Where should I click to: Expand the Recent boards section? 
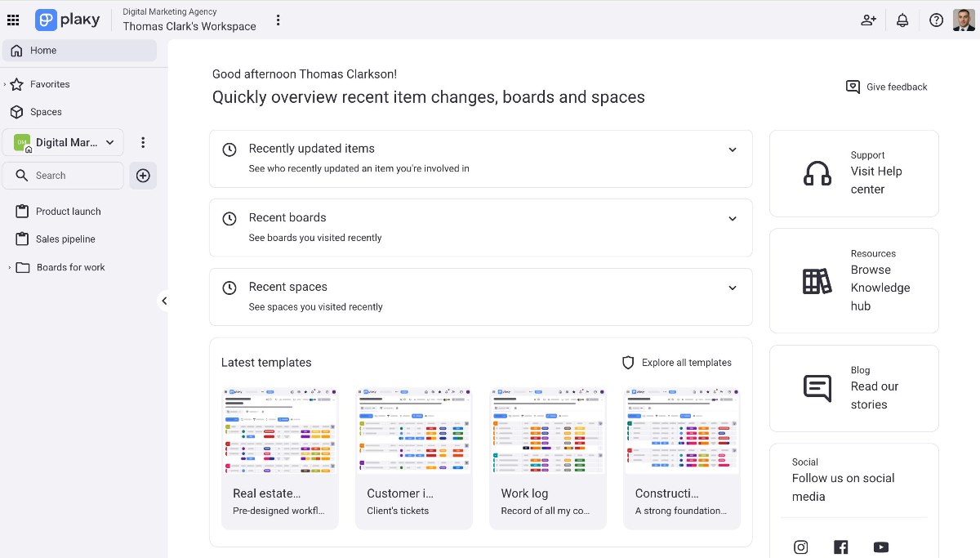[732, 219]
